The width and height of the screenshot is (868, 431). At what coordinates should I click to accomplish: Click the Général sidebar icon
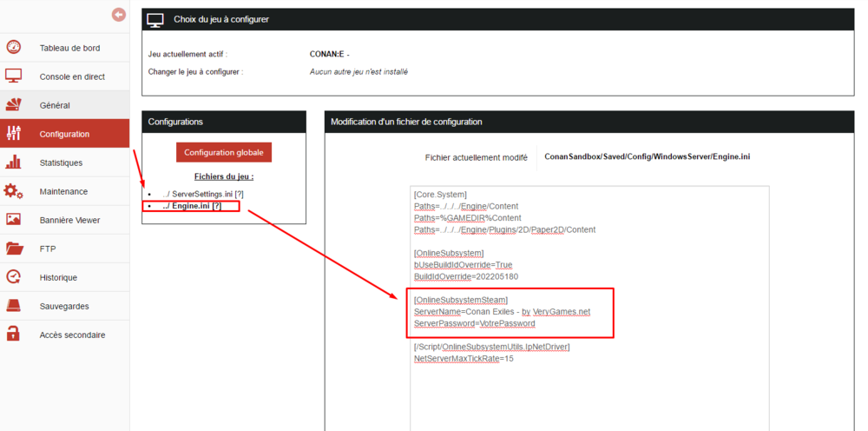[14, 105]
